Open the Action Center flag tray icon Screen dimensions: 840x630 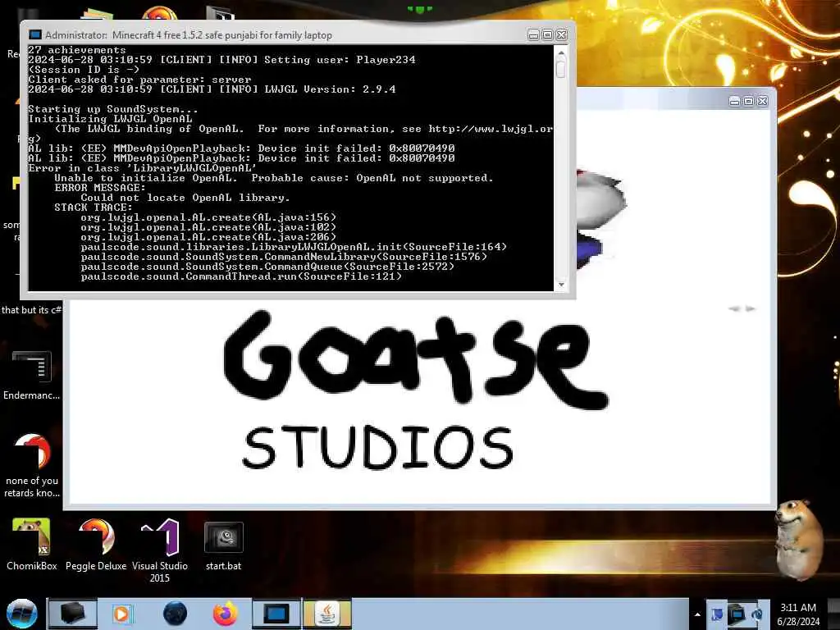tap(717, 614)
